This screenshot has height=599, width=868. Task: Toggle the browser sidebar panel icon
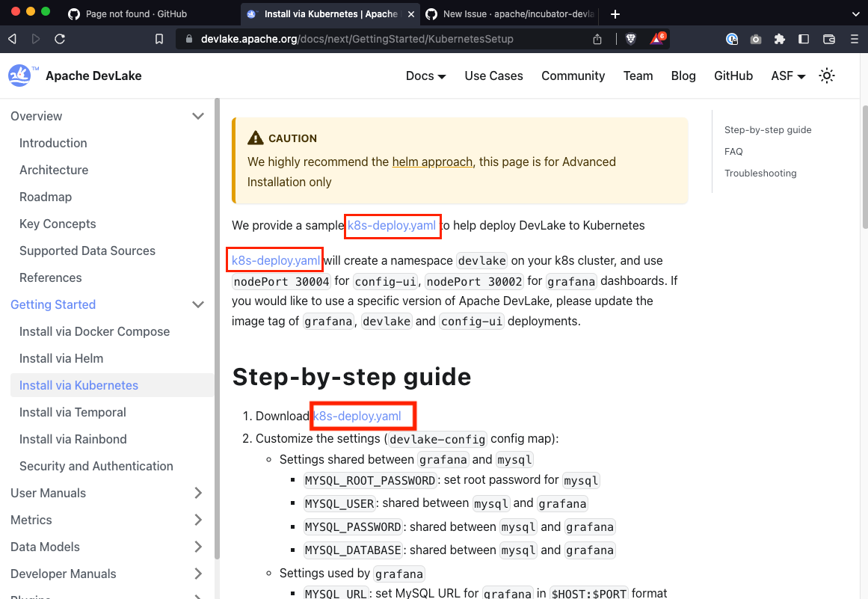click(804, 39)
